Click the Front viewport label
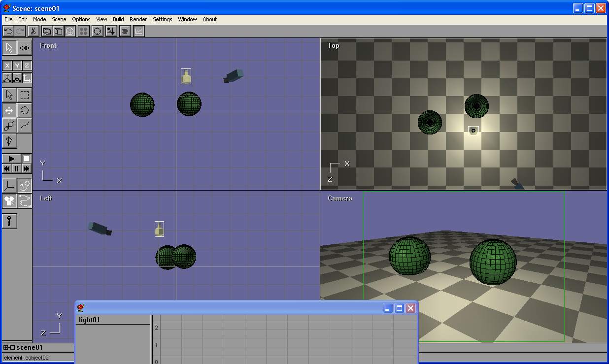 (x=48, y=45)
